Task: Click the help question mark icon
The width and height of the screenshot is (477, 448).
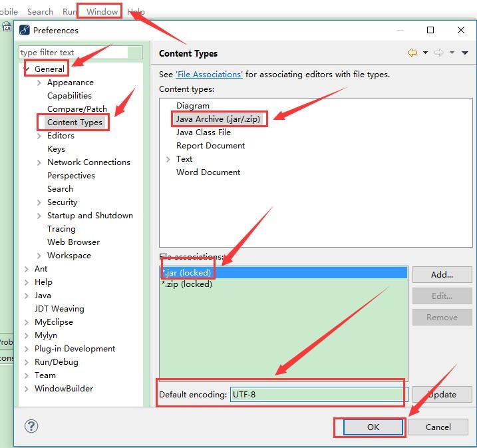Action: [x=31, y=426]
